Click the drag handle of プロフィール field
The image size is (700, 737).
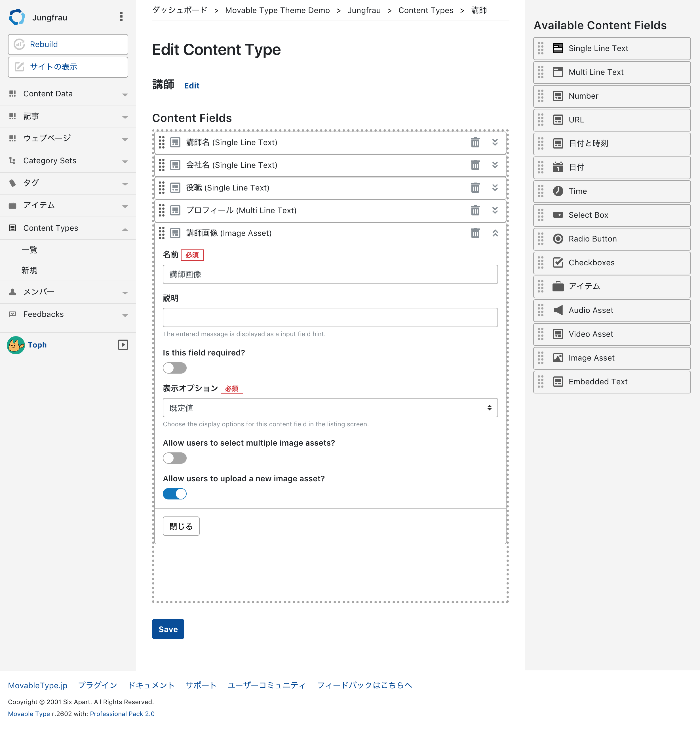[162, 210]
